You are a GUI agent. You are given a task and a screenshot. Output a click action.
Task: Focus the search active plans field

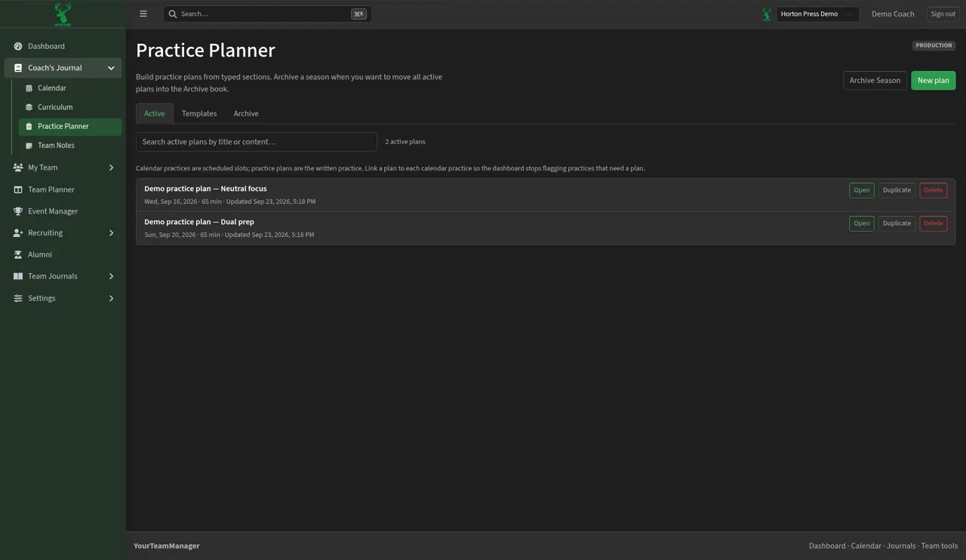[257, 142]
